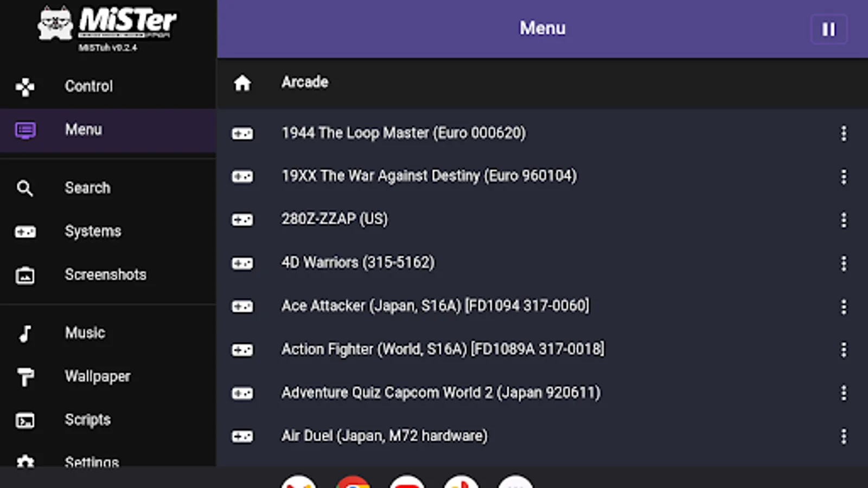Launch Adventure Quiz Capcom World 2

(x=440, y=392)
